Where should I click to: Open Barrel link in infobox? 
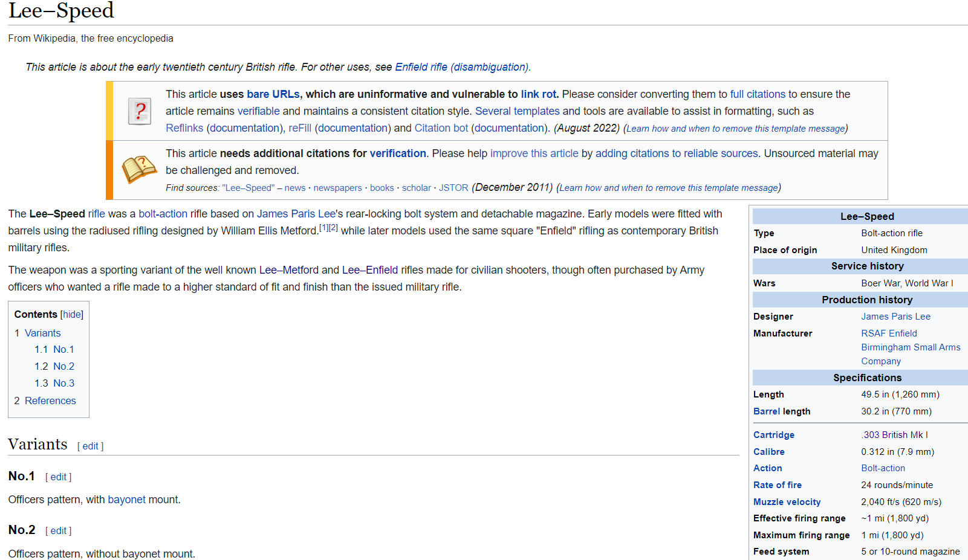(767, 411)
